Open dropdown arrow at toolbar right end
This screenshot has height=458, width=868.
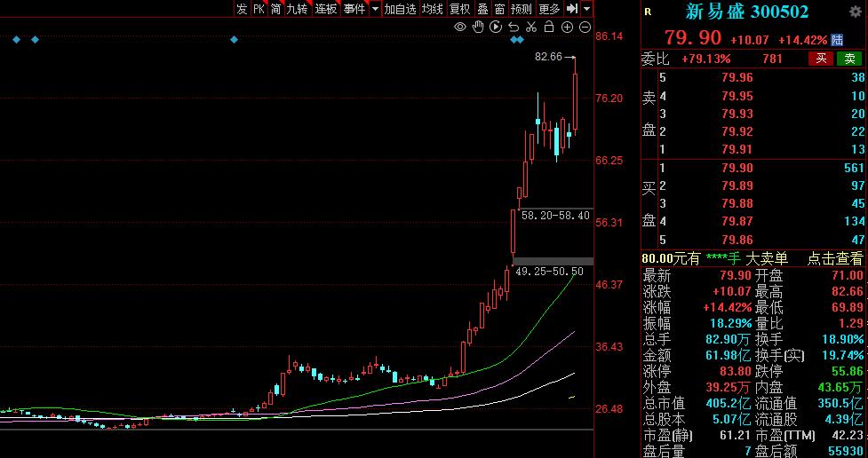click(586, 8)
